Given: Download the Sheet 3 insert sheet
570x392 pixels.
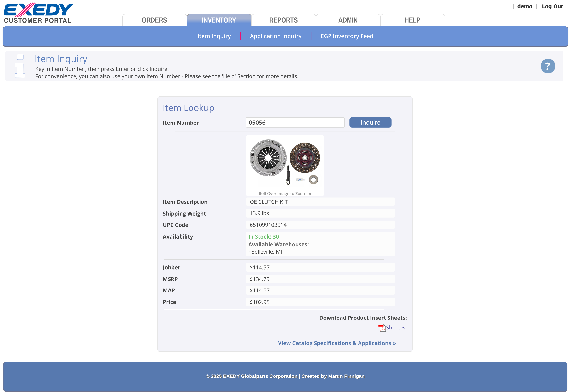Looking at the screenshot, I should 395,327.
